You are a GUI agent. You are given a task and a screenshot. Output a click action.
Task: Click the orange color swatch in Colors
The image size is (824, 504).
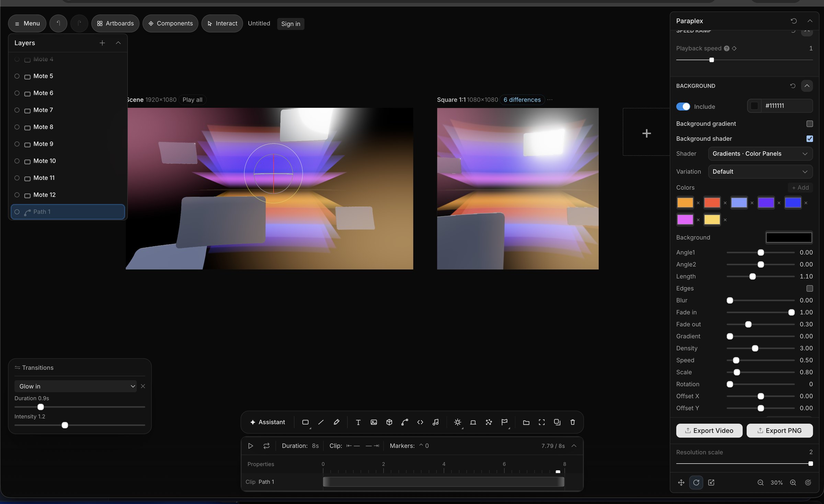(x=685, y=203)
